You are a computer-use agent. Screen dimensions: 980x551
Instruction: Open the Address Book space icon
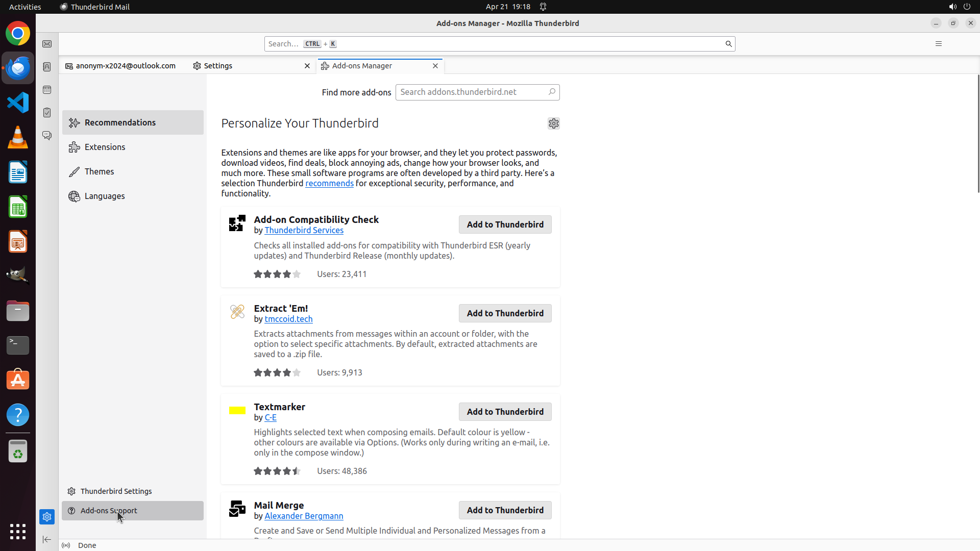47,67
